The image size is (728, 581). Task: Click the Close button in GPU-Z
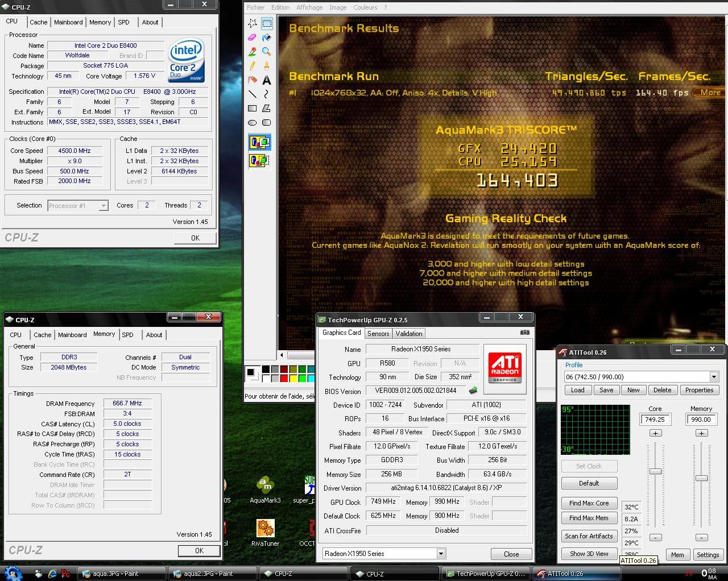click(511, 554)
